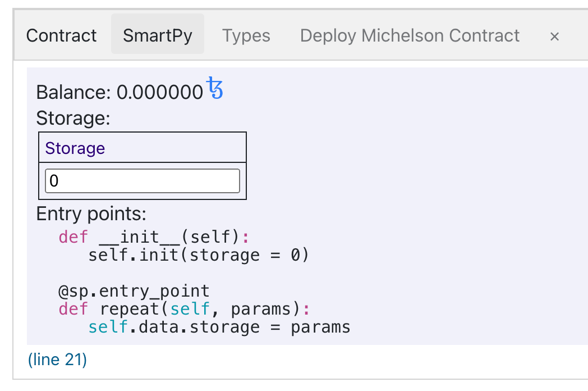This screenshot has width=588, height=391.
Task: Select the Deploy Michelson Contract tab
Action: 409,35
